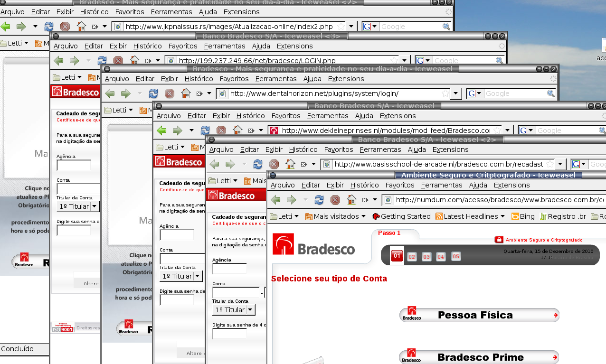The width and height of the screenshot is (606, 364).
Task: Open Google search engine dropdown in 199.237.249.66 window
Action: tap(423, 60)
